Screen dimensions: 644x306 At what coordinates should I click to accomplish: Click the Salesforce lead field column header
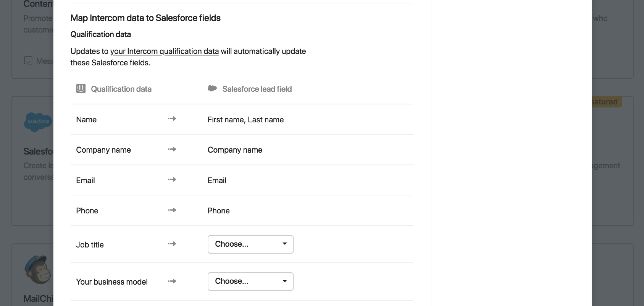pos(257,89)
